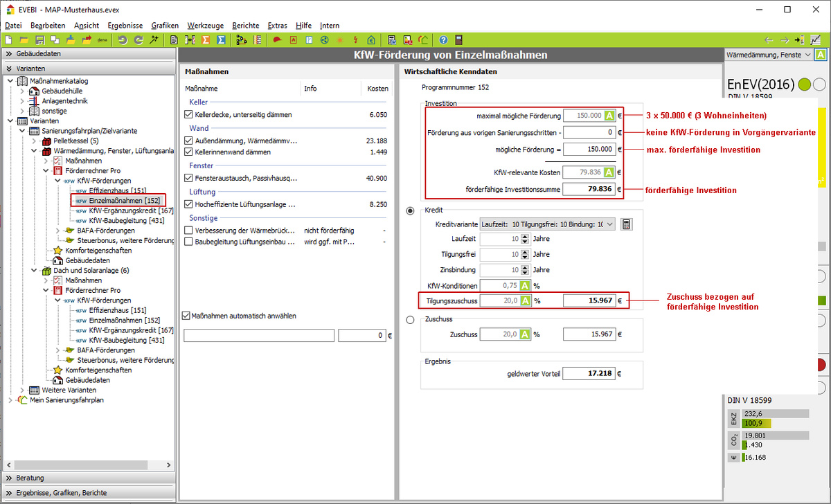Image resolution: width=831 pixels, height=504 pixels.
Task: Check Verbesserung der Wärmebrücken checkbox
Action: (189, 231)
